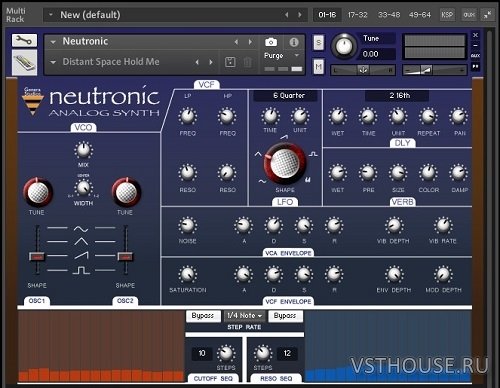Click the OSC1 label tab
Viewport: 500px width, 388px height.
(x=37, y=301)
